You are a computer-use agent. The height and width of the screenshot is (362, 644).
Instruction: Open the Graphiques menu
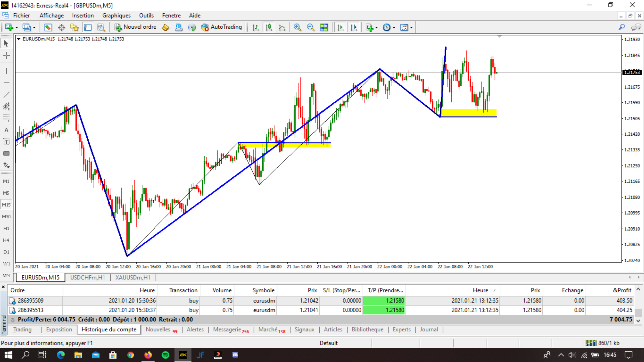coord(116,16)
